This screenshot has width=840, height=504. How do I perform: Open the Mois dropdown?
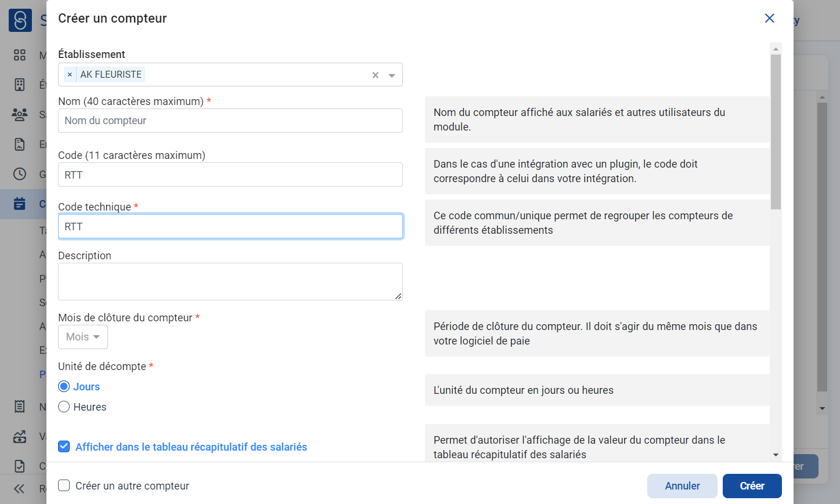[x=83, y=337]
